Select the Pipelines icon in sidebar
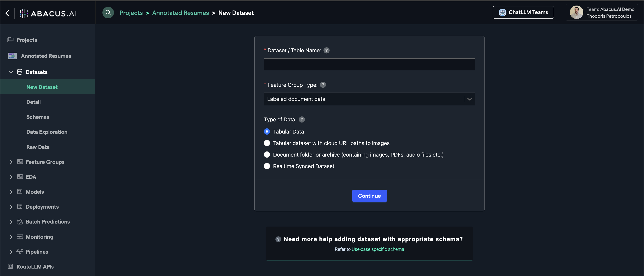Screen dimensions: 644x276 point(20,251)
